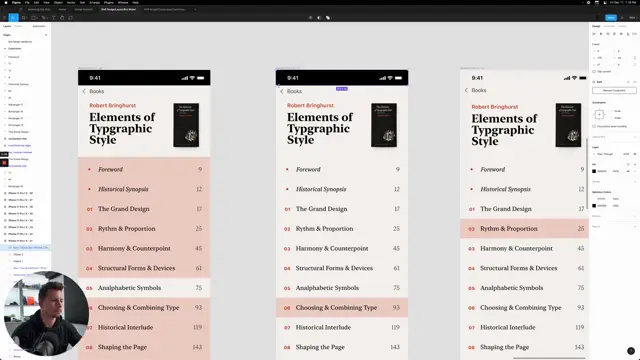The width and height of the screenshot is (640, 360).
Task: Open fill styles grid icon
Action: pos(628,164)
